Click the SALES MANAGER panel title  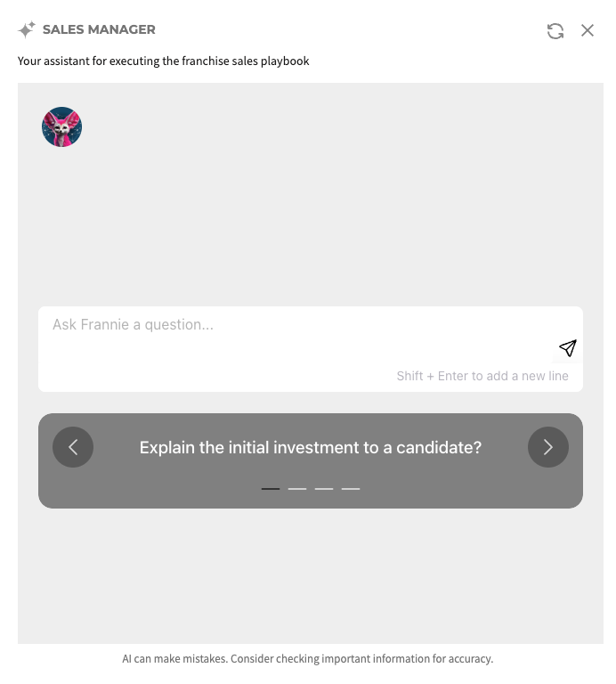click(99, 29)
